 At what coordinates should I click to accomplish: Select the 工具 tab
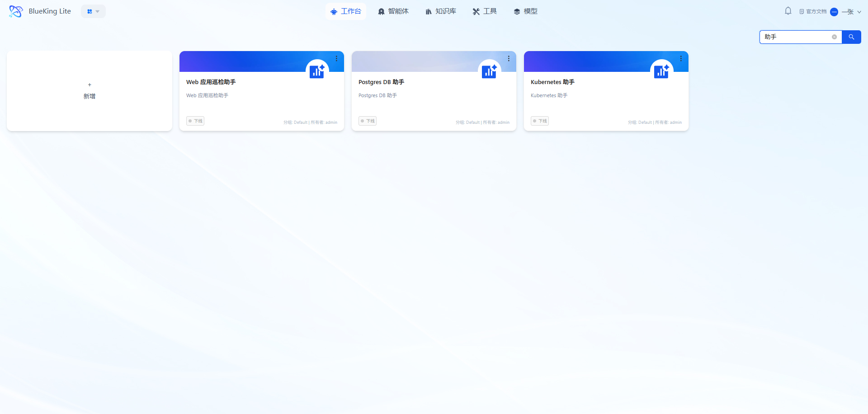click(x=485, y=11)
